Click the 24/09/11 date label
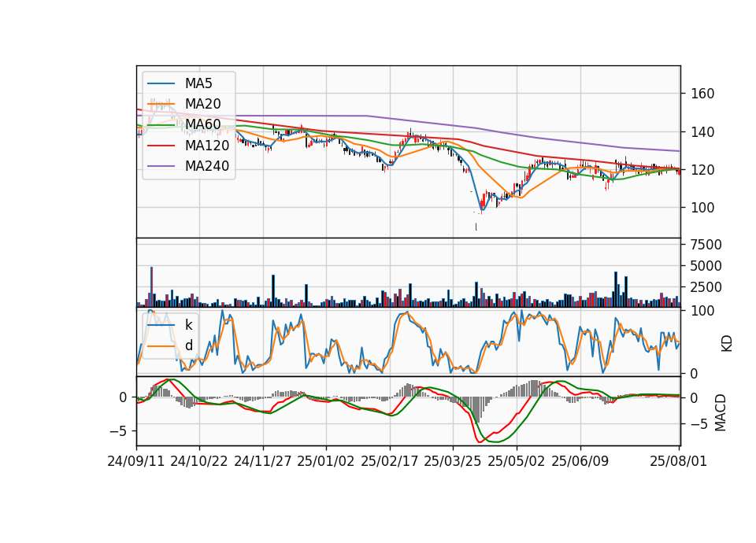756x543 pixels. (x=136, y=461)
